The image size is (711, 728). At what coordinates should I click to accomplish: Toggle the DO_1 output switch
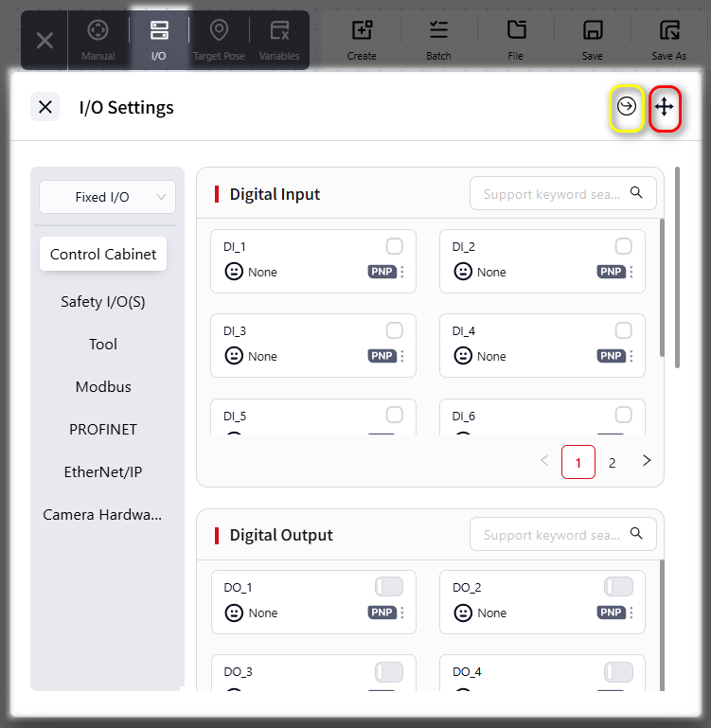tap(389, 587)
